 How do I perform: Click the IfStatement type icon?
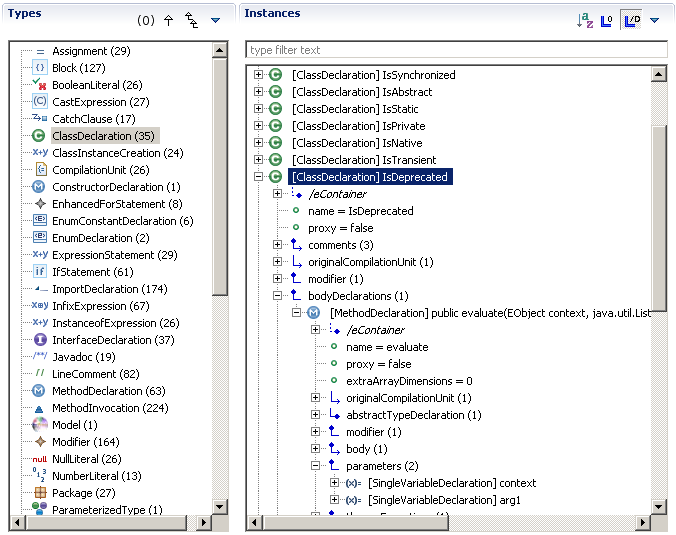[x=40, y=271]
